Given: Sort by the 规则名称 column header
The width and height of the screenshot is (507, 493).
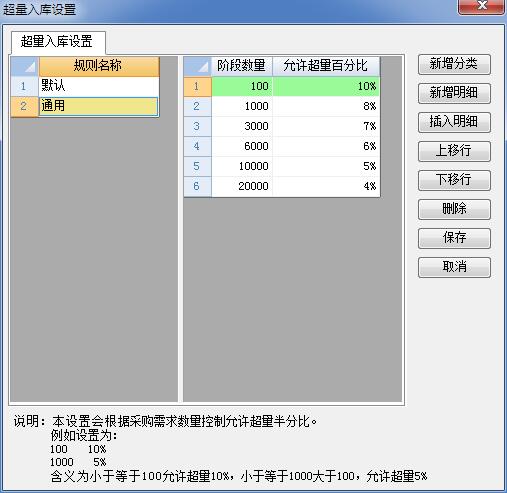Looking at the screenshot, I should 99,66.
